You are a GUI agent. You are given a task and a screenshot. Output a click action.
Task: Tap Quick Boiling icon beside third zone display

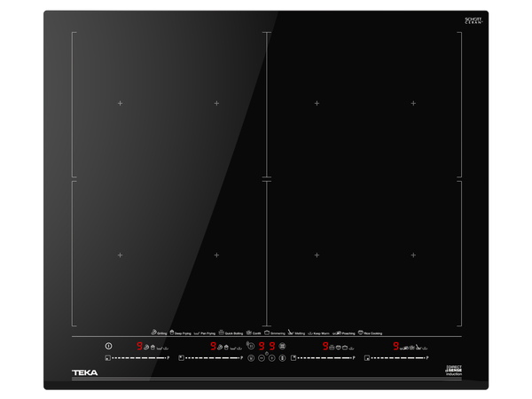tap(332, 348)
